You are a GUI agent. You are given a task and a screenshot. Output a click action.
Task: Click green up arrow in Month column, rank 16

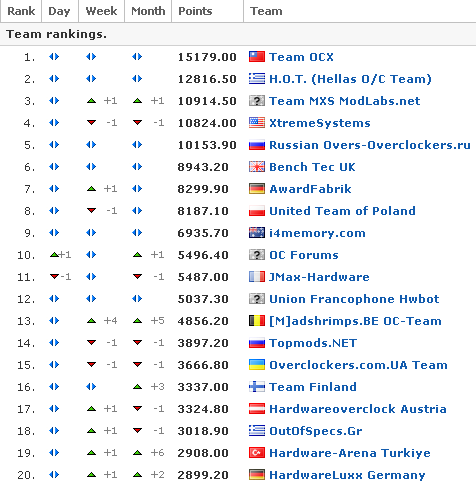[x=137, y=387]
